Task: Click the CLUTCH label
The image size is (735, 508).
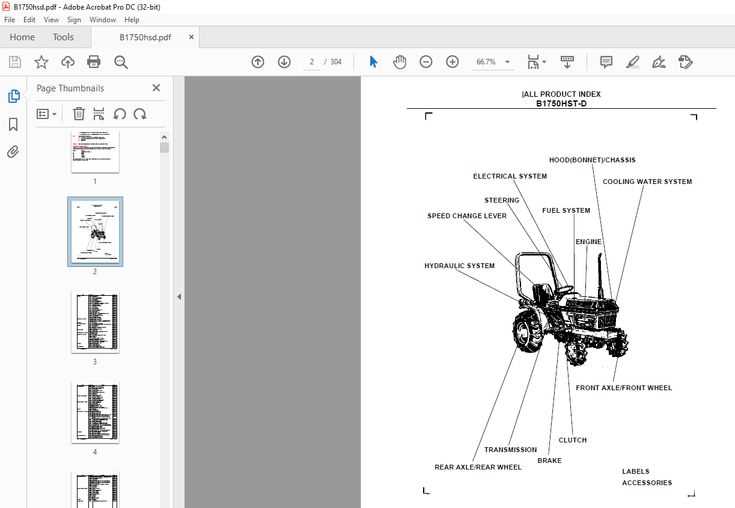Action: [572, 440]
